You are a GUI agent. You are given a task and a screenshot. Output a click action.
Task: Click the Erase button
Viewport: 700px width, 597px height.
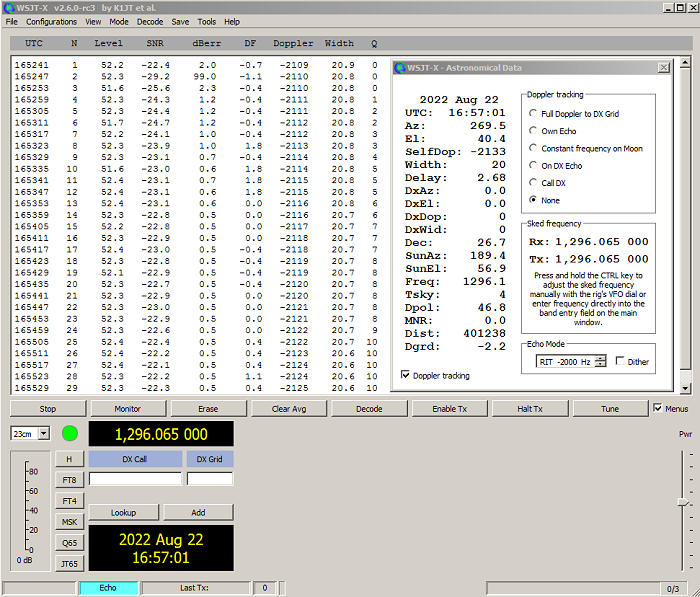click(x=208, y=409)
